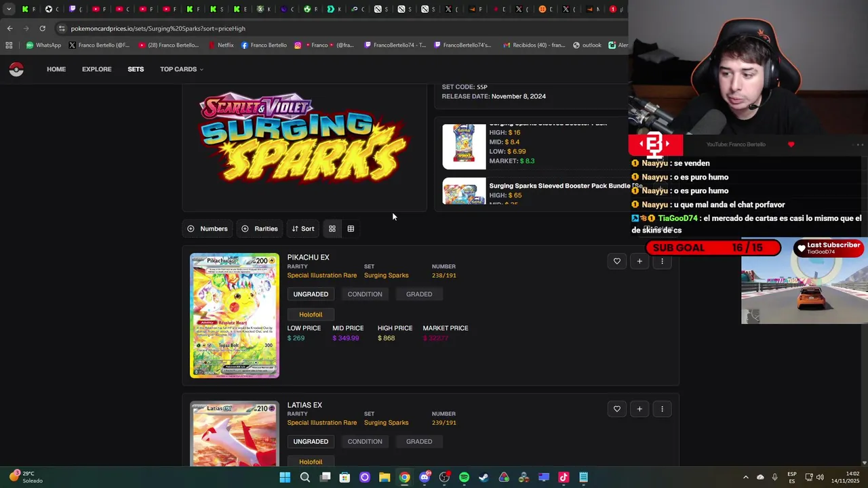The width and height of the screenshot is (868, 488).
Task: Select CONDITION tab for Latias EX
Action: click(x=365, y=441)
